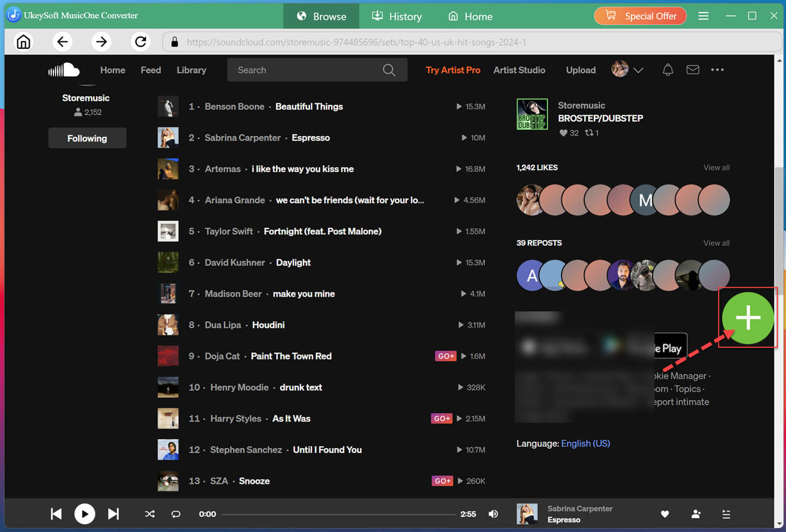Click the lock icon in address bar
This screenshot has height=532, width=786.
175,42
